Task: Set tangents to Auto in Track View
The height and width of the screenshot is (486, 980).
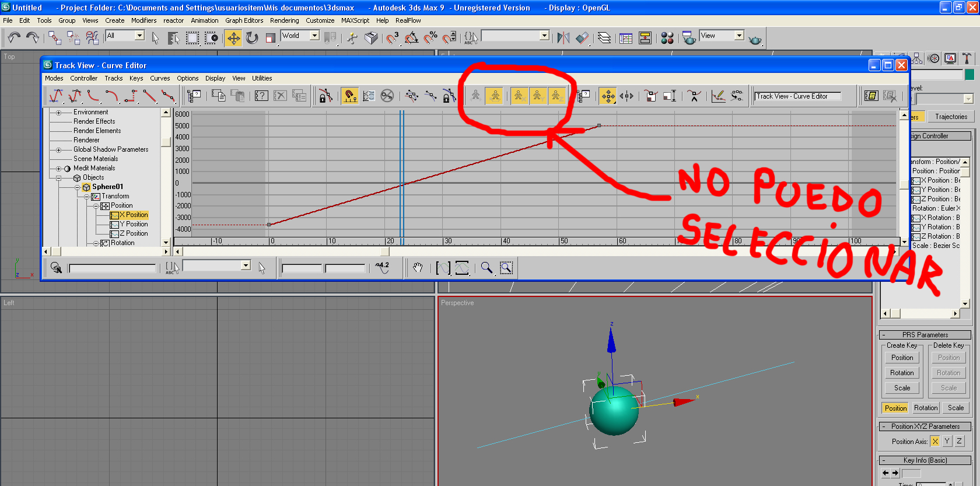Action: click(55, 96)
